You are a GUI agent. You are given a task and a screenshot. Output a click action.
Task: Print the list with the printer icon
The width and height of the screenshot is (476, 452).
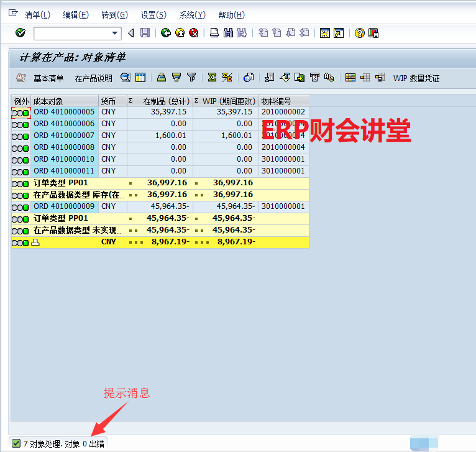[214, 33]
